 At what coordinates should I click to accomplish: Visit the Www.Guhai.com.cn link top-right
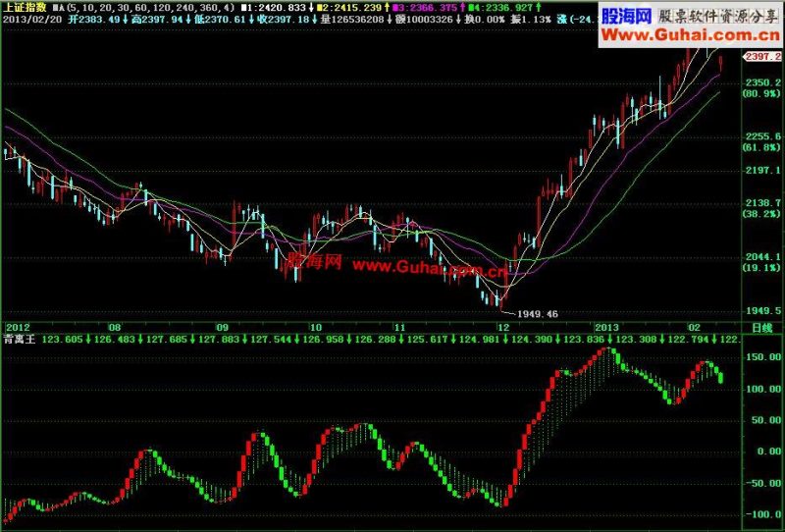pyautogui.click(x=691, y=35)
